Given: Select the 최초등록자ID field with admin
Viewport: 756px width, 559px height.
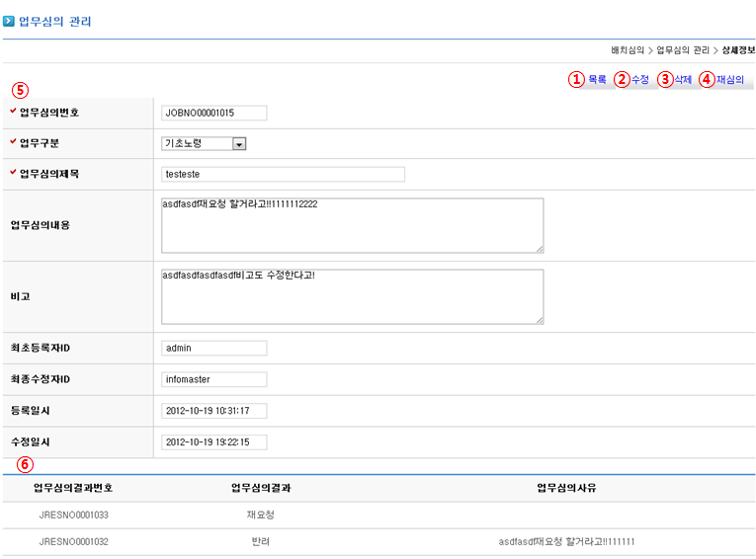Looking at the screenshot, I should click(213, 349).
